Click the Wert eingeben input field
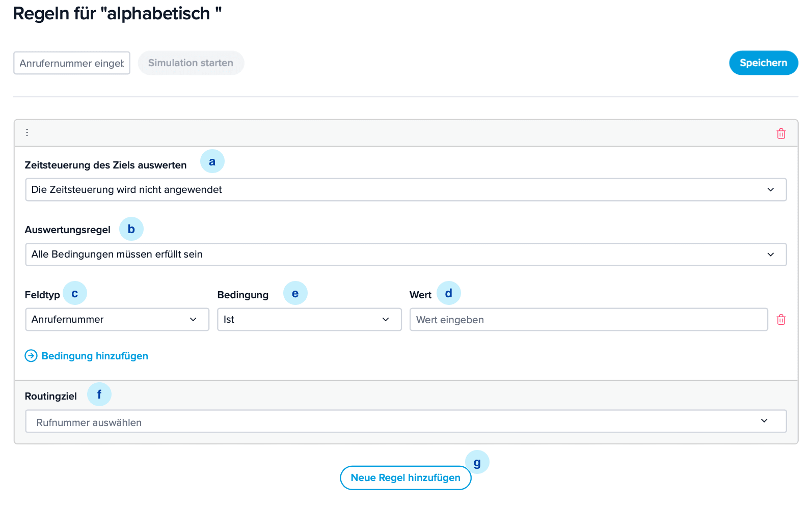 pyautogui.click(x=588, y=320)
